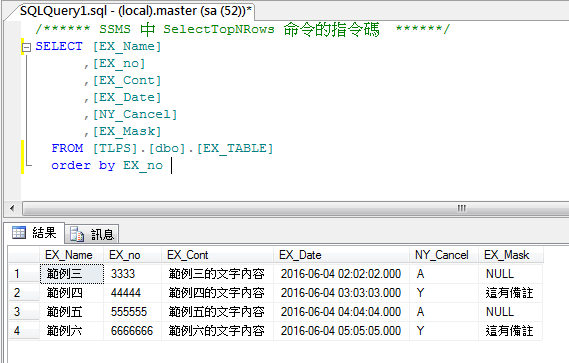Click the cell 範例六 in EX_Name

coord(71,331)
